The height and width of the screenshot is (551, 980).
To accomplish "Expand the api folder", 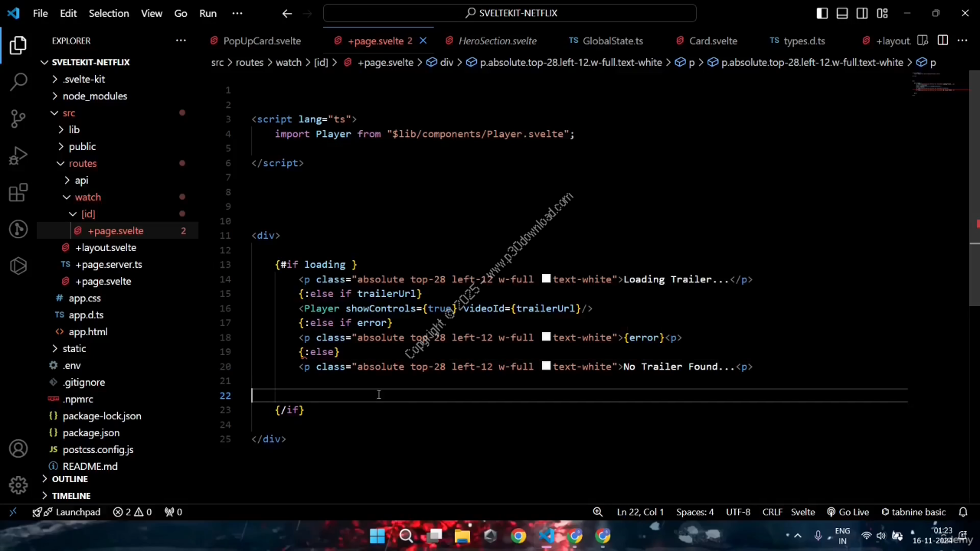I will point(81,180).
